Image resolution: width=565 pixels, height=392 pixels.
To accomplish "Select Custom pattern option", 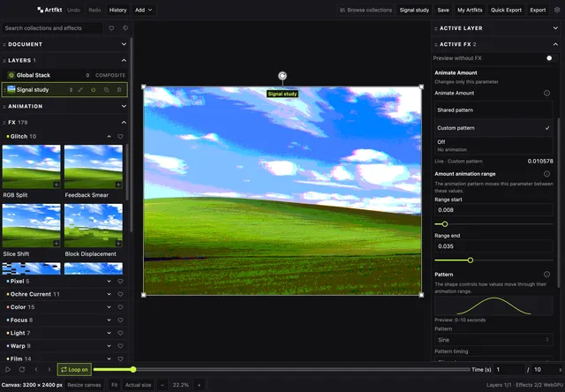I will coord(493,128).
